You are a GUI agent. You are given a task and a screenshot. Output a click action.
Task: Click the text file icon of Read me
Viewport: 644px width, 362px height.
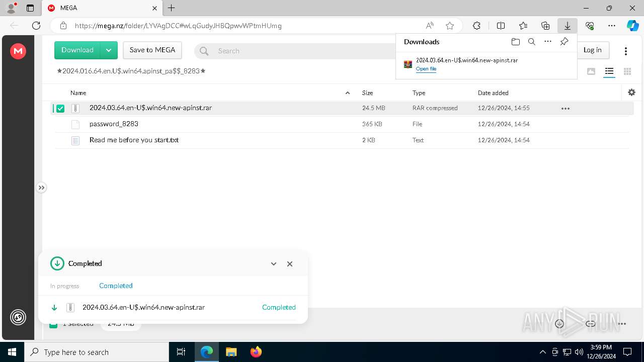(x=75, y=140)
